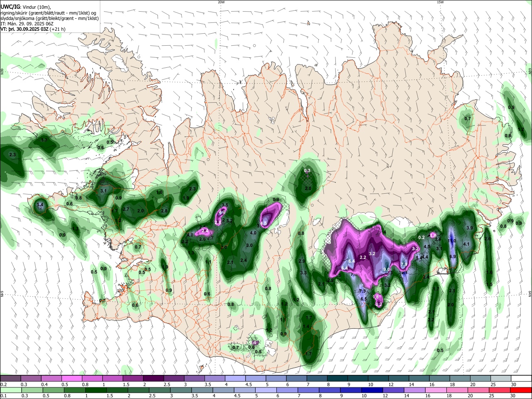This screenshot has width=532, height=399.
Task: Click the 'IT: Mán. 29. 09. 2025 06Z' line
Action: coord(27,24)
